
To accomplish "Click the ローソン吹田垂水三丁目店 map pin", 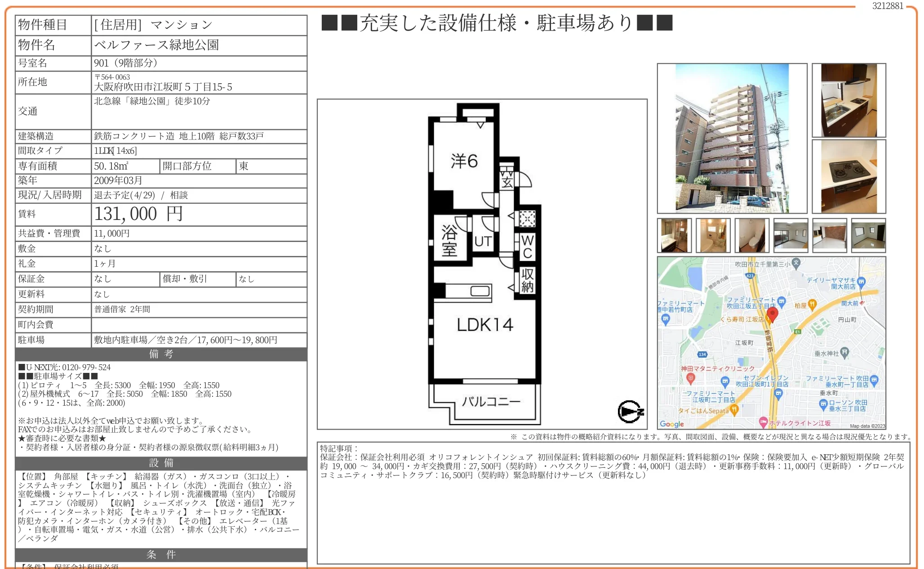I will [824, 403].
